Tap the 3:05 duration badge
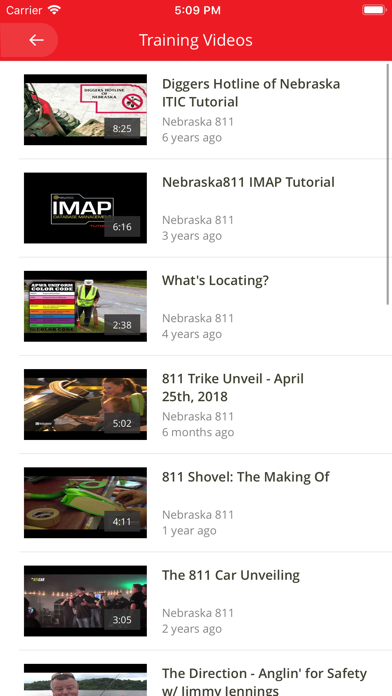The image size is (392, 696). click(122, 620)
